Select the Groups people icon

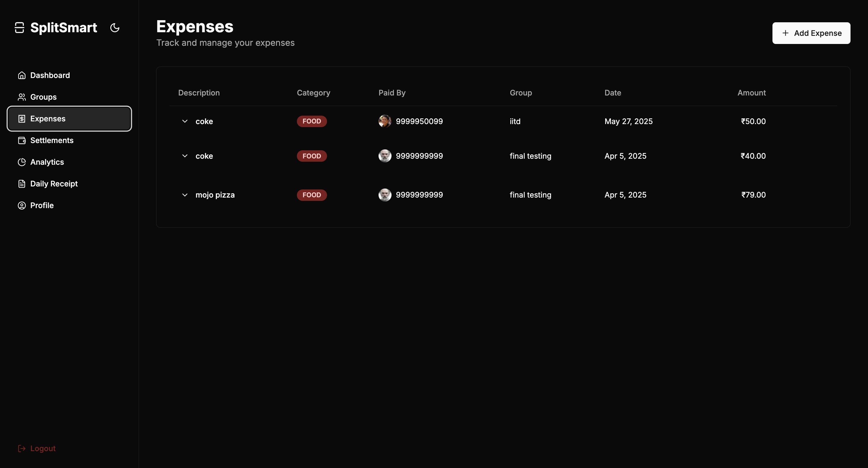pos(22,97)
